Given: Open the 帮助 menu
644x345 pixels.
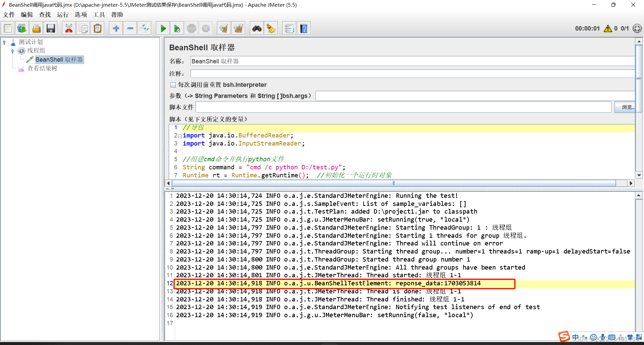Looking at the screenshot, I should [117, 15].
